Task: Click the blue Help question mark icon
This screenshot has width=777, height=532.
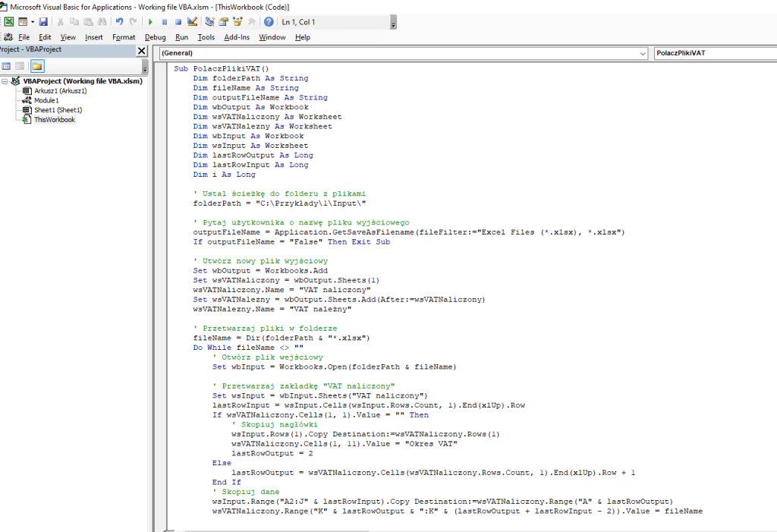Action: tap(269, 22)
